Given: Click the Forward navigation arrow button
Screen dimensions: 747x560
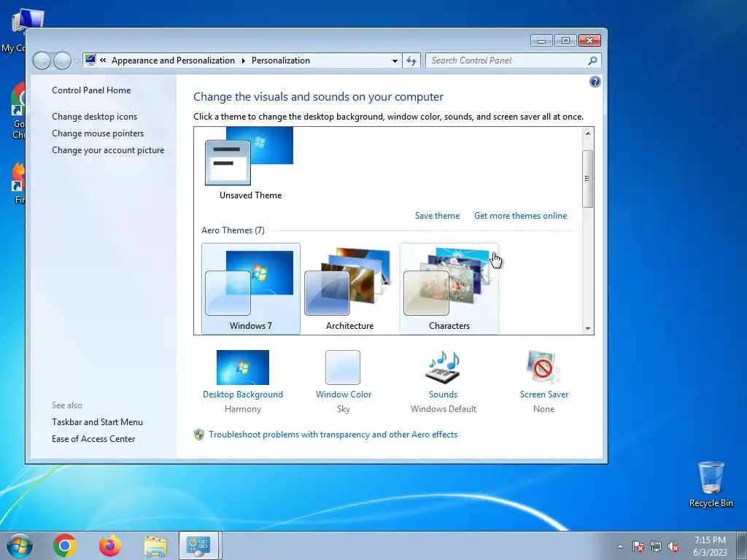Looking at the screenshot, I should (x=63, y=61).
